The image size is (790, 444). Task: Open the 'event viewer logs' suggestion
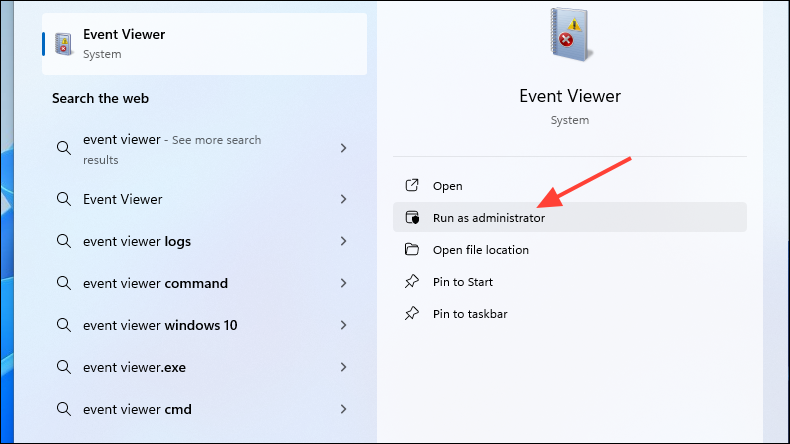tap(203, 241)
